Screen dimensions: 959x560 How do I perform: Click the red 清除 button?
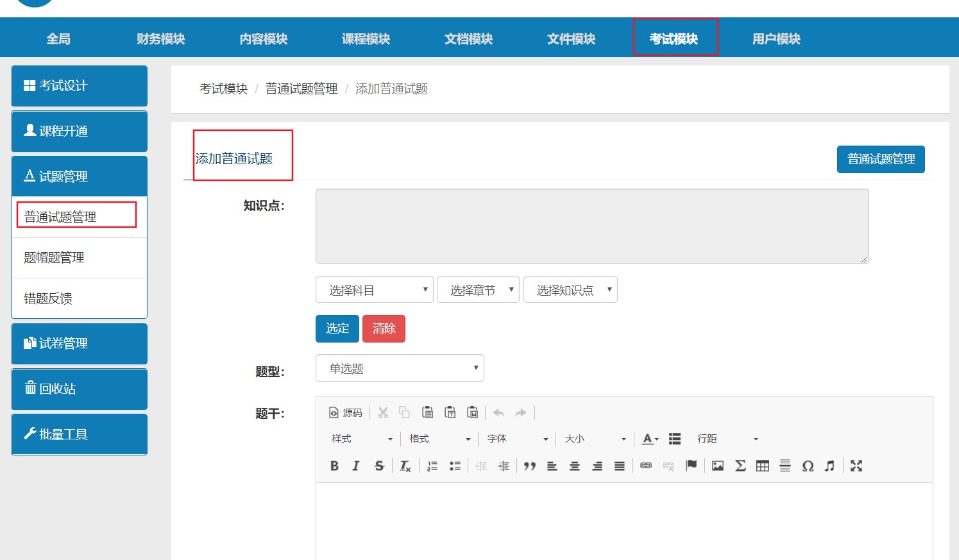(x=384, y=328)
